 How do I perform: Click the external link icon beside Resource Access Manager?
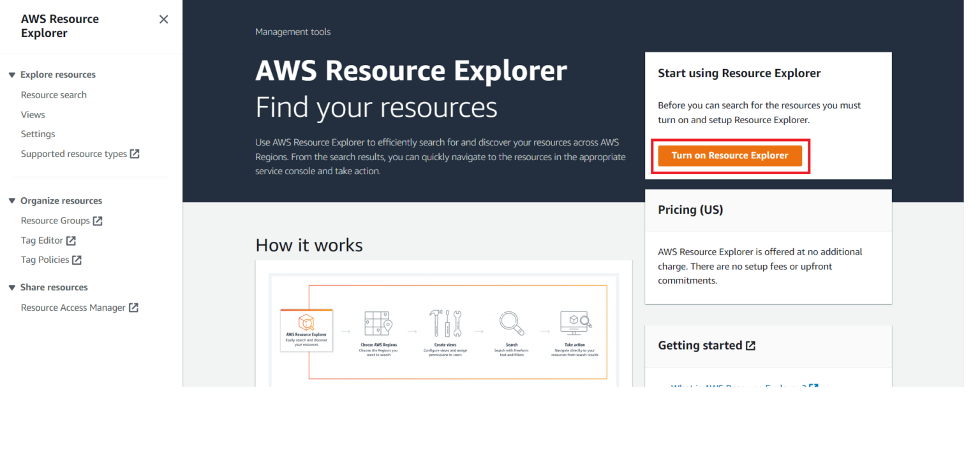[x=133, y=307]
